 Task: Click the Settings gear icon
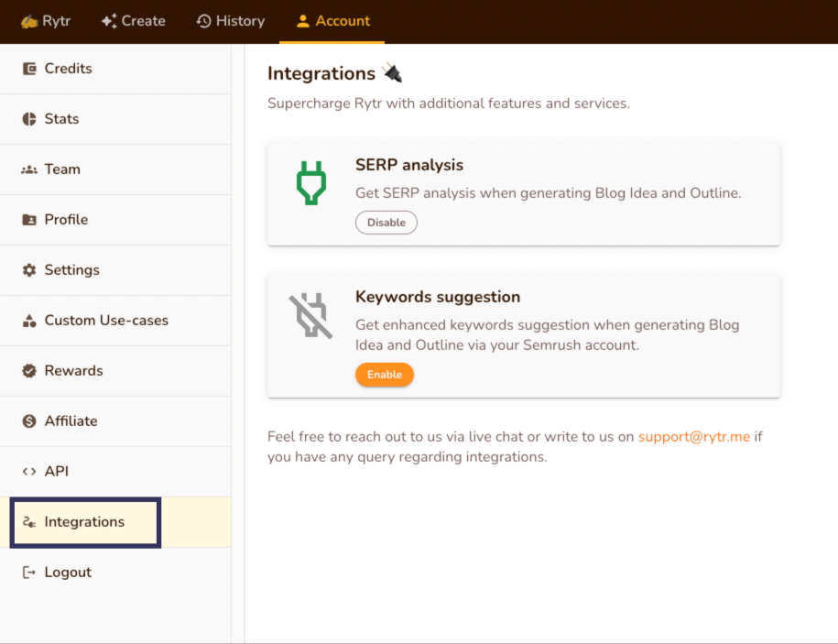[x=29, y=270]
